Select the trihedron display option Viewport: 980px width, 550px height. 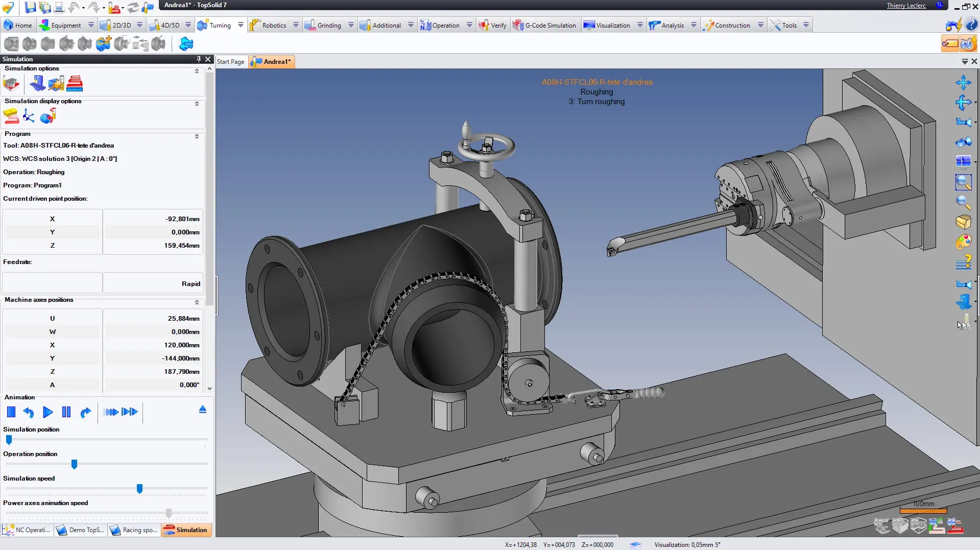[x=28, y=116]
